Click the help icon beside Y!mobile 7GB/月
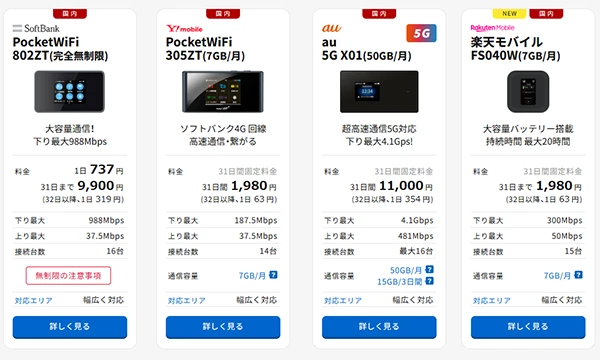The width and height of the screenshot is (600, 360). pos(273,275)
